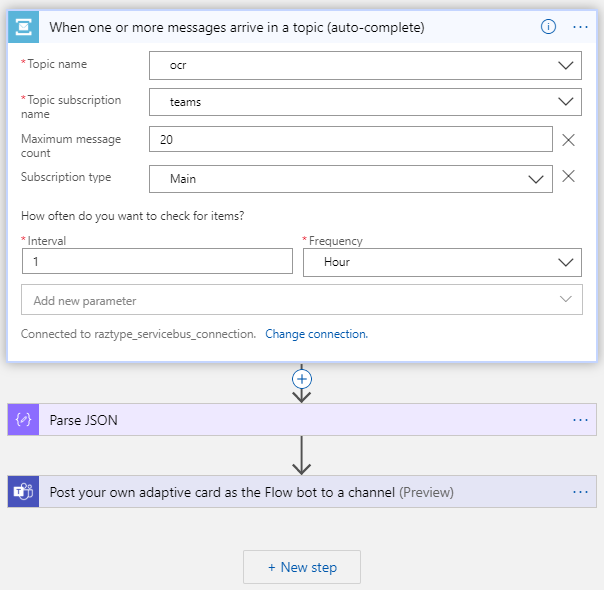Click the Maximum message count field

[x=350, y=140]
